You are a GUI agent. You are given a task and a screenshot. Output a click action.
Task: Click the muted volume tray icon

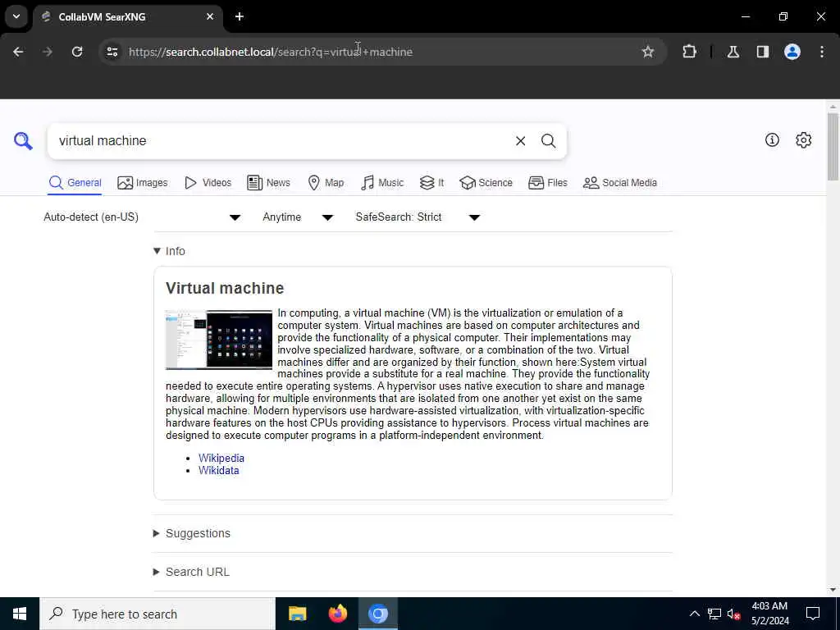click(x=733, y=614)
